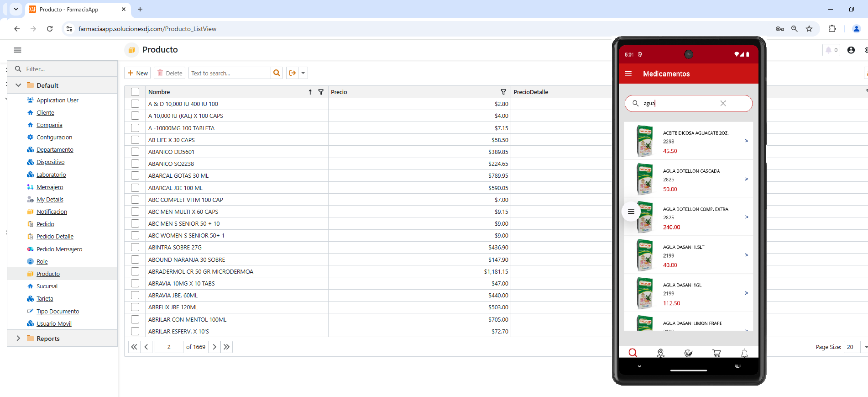Click the Delete button
The width and height of the screenshot is (868, 397).
point(170,73)
